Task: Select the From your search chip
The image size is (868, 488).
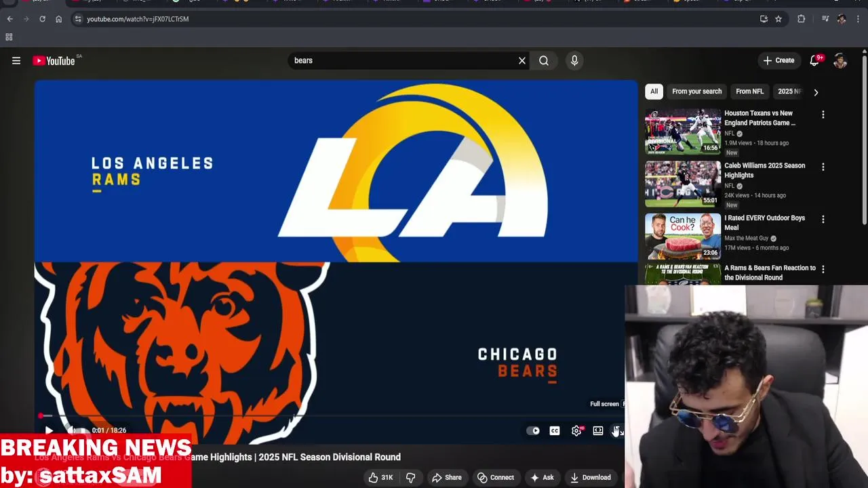Action: tap(696, 91)
